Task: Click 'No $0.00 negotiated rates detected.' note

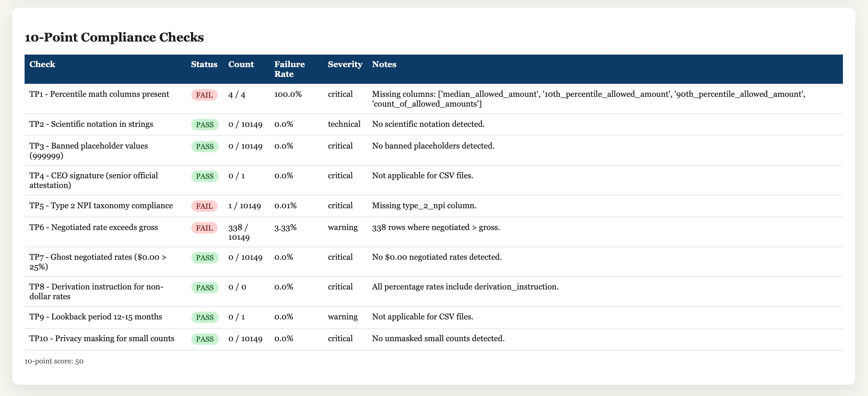Action: [437, 257]
